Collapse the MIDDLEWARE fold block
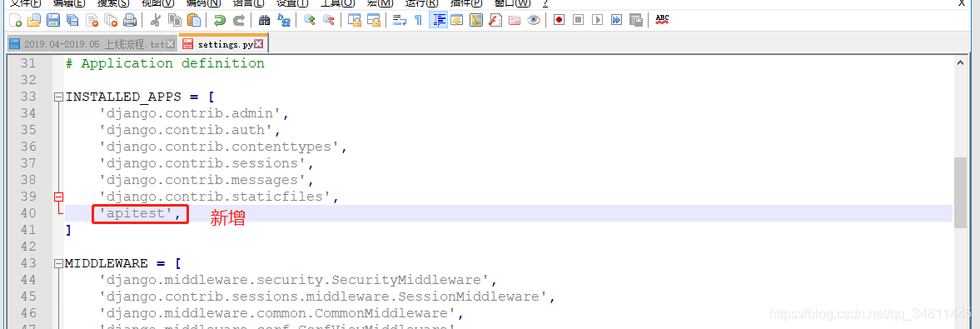980x329 pixels. 59,263
